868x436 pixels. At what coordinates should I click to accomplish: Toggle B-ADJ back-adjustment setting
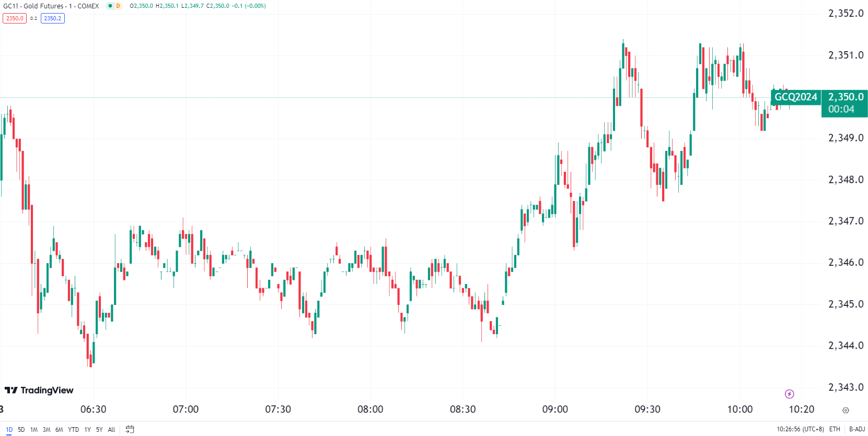(x=857, y=429)
